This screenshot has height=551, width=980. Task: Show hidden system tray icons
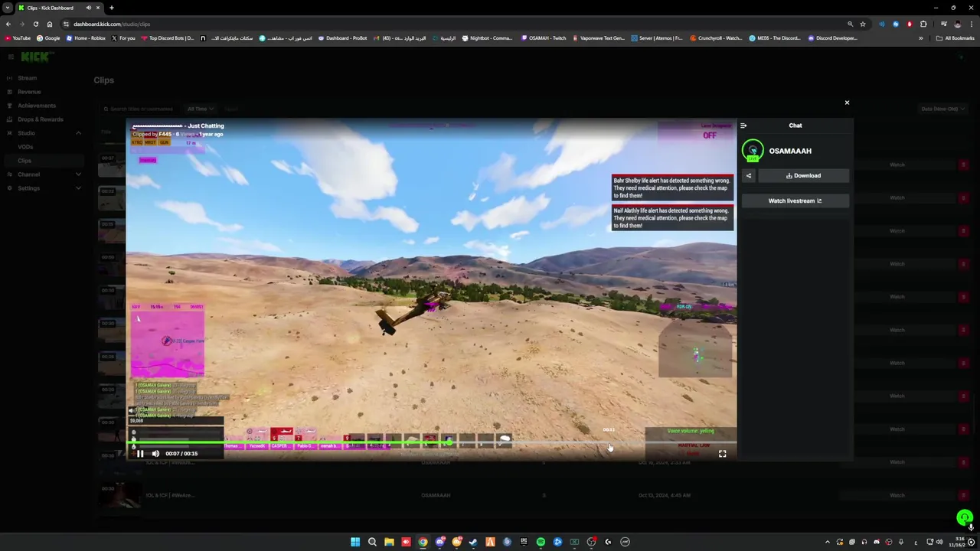pyautogui.click(x=827, y=542)
